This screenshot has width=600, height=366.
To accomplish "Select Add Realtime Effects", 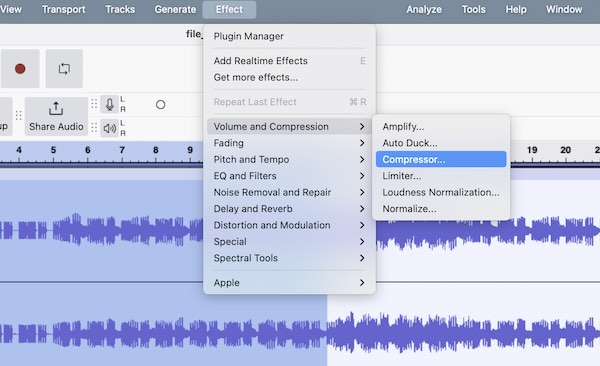I will (x=289, y=61).
